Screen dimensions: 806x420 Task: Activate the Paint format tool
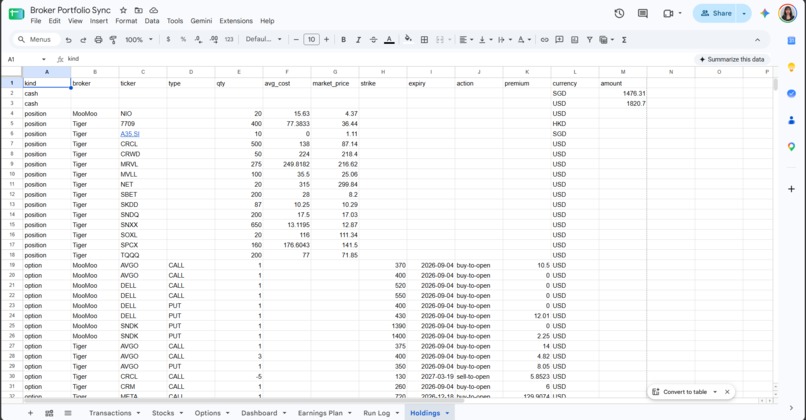pos(113,40)
